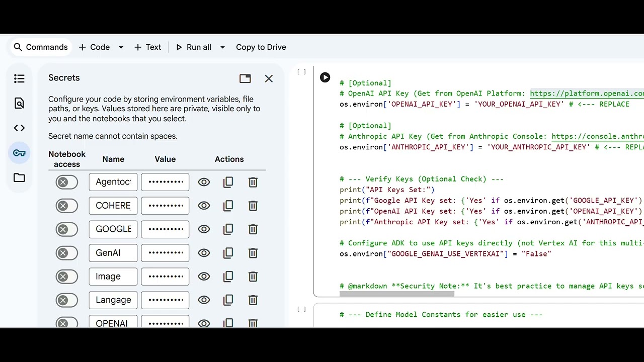
Task: Open the console.anthropic link in code
Action: [x=598, y=136]
